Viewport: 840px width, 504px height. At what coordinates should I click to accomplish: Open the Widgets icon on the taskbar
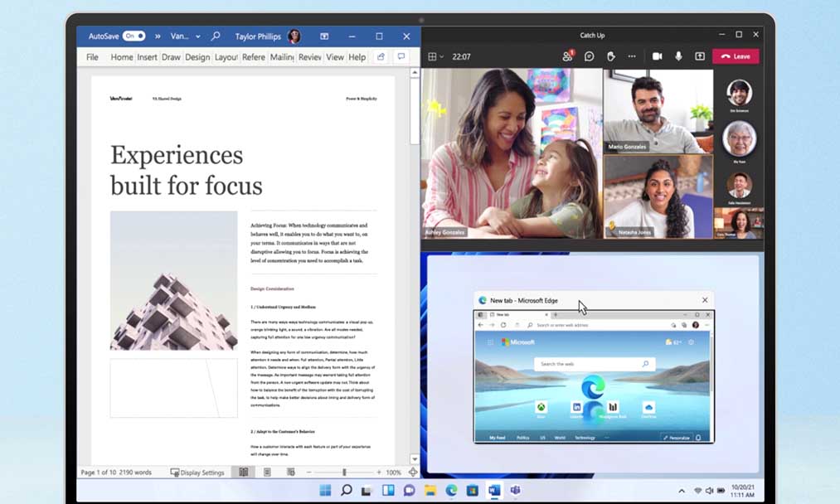tap(388, 490)
